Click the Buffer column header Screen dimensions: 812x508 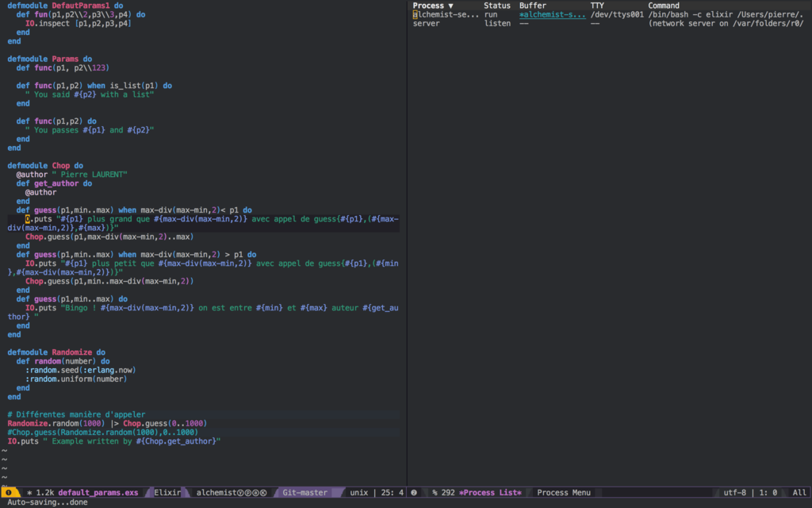click(533, 6)
